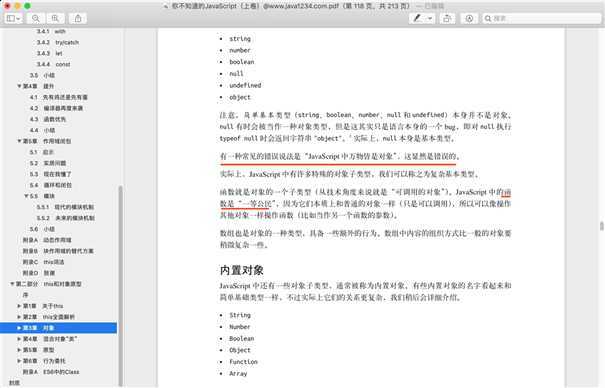Open 附录C this词法 in outline
Screen dimensions: 605x388
(x=43, y=262)
